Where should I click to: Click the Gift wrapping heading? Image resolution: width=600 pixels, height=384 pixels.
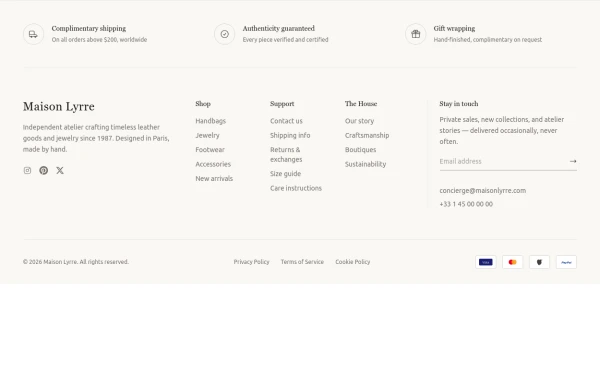click(x=454, y=28)
